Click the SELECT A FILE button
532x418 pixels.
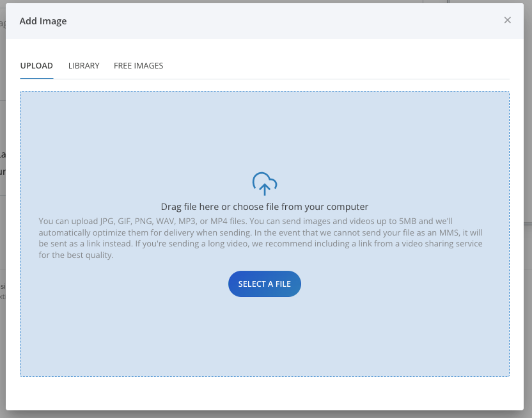264,284
